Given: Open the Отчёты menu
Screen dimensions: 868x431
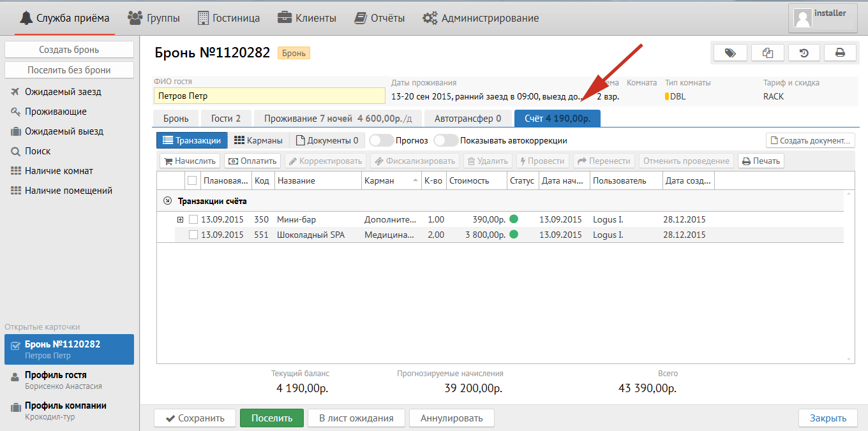Looking at the screenshot, I should [380, 18].
